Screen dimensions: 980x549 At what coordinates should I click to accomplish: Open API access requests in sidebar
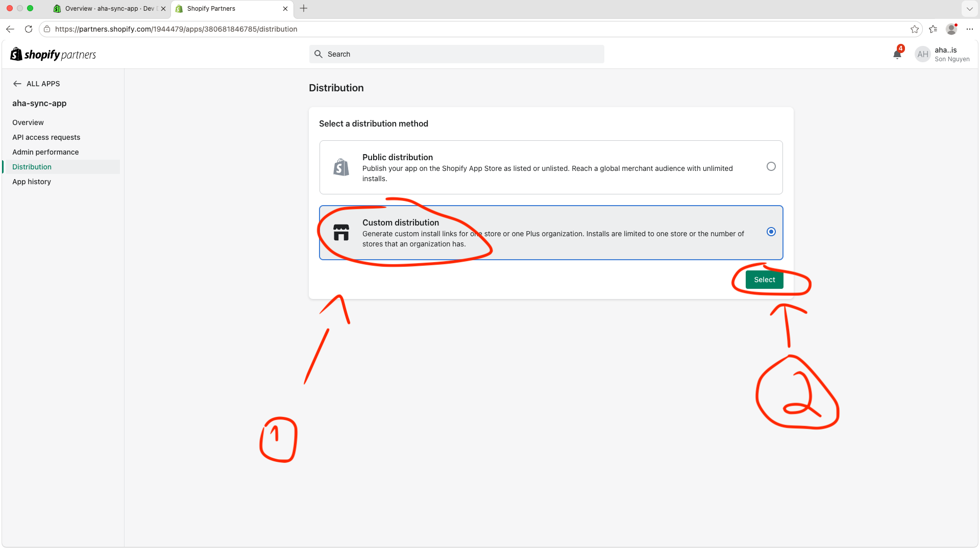tap(46, 137)
